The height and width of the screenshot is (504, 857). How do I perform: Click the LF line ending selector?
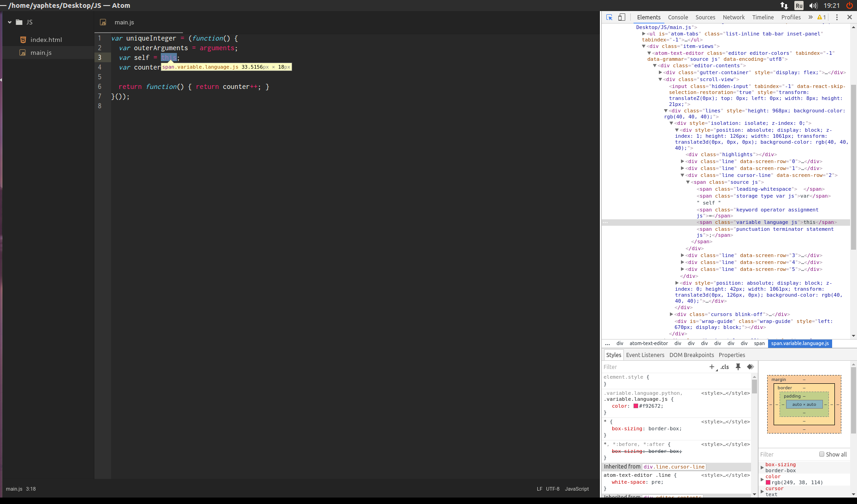coord(540,489)
